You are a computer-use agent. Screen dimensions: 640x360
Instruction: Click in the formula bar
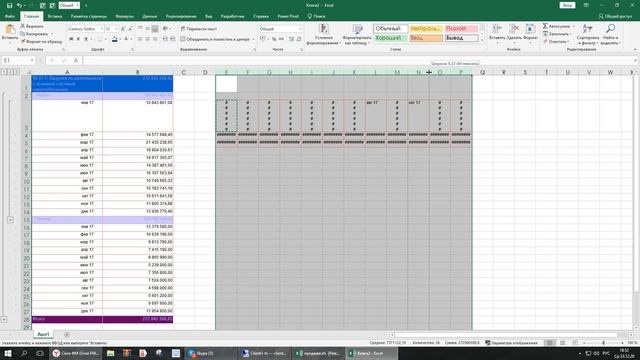359,60
